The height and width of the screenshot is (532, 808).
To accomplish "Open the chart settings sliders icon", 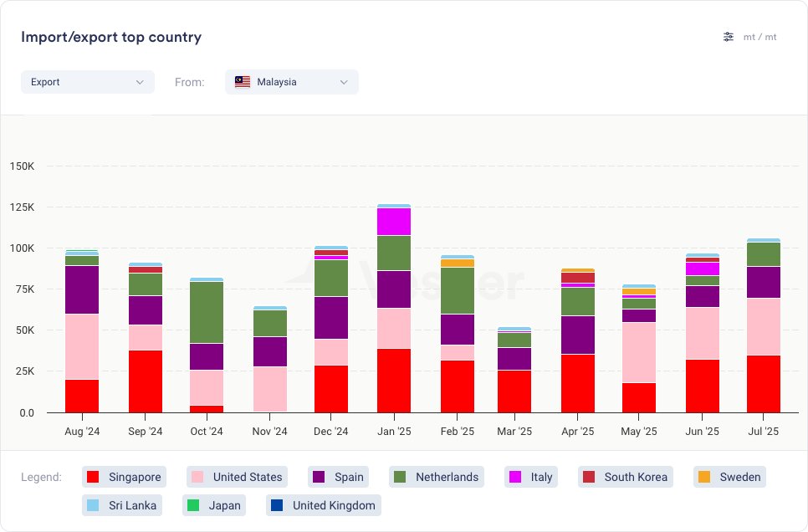I will (x=729, y=37).
